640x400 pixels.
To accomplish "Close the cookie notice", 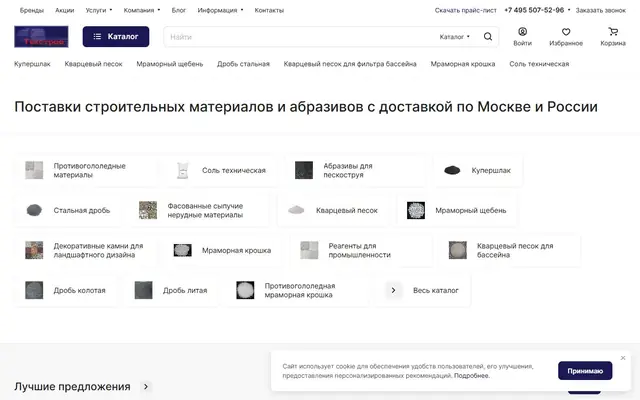I will tap(623, 358).
